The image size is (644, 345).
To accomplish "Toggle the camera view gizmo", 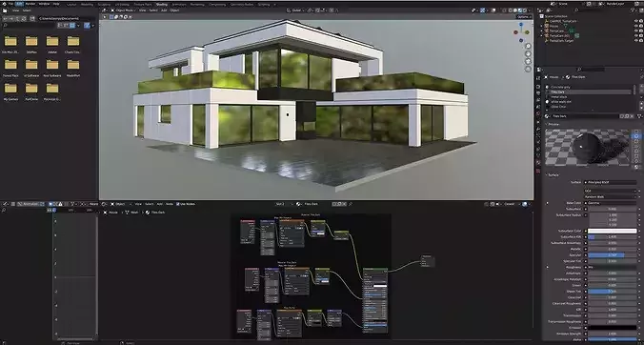I will click(x=528, y=61).
